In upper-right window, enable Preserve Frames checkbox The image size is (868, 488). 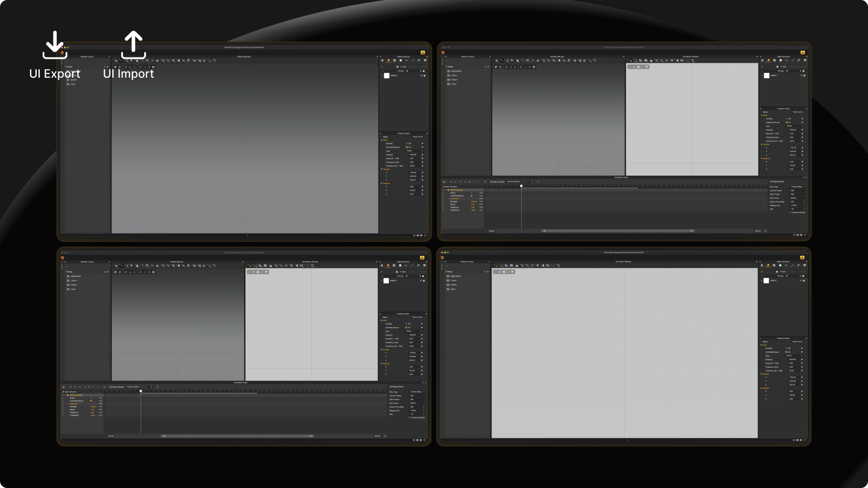coord(790,212)
